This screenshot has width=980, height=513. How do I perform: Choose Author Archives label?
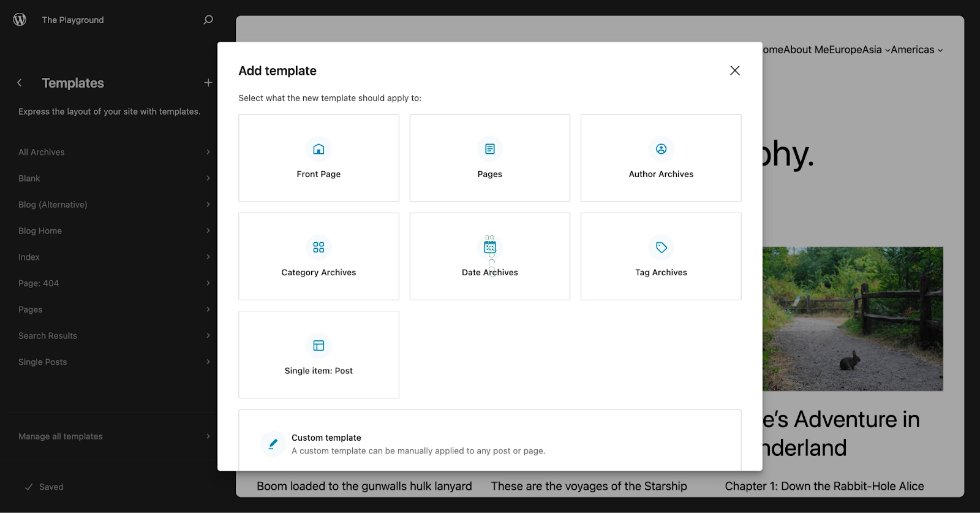click(661, 174)
